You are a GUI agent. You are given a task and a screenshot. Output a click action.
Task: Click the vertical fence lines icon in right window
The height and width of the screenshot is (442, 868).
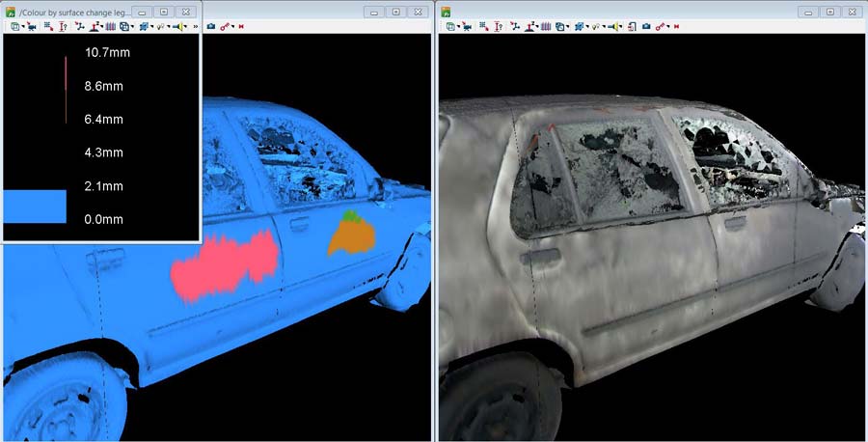(546, 27)
